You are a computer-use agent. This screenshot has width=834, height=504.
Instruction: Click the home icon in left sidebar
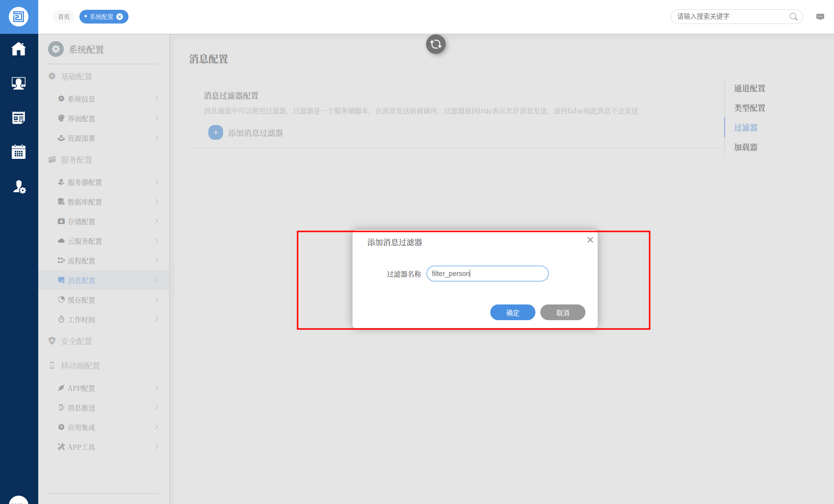pyautogui.click(x=19, y=49)
